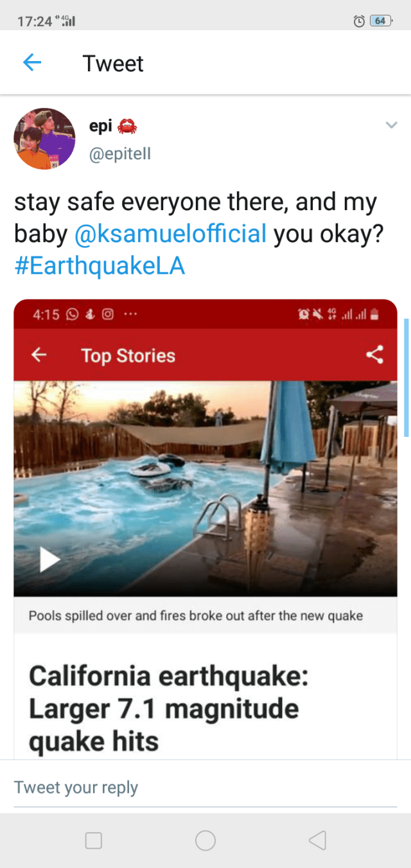
Task: Play the pool video
Action: tap(49, 560)
